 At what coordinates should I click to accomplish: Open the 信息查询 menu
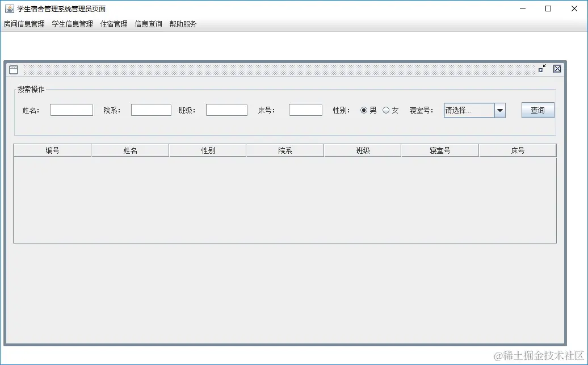[x=148, y=24]
